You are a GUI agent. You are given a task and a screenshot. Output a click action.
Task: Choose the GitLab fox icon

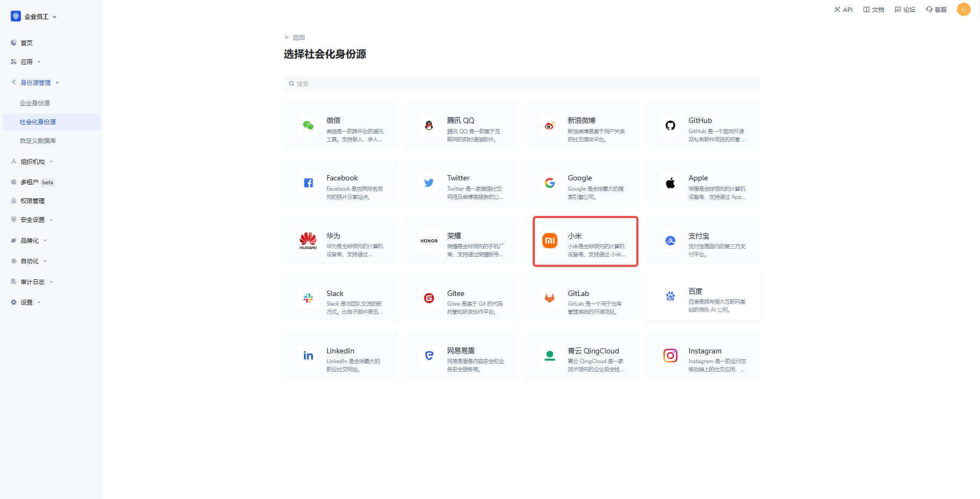(549, 298)
